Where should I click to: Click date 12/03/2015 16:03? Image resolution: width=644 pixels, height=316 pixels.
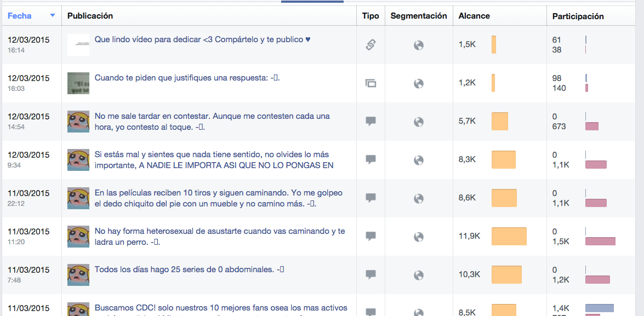pos(29,83)
